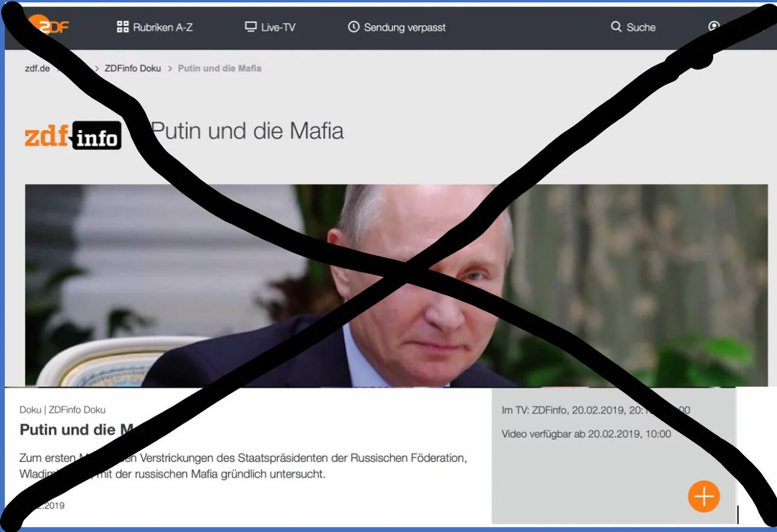Go to Live-TV in the header

tap(270, 27)
